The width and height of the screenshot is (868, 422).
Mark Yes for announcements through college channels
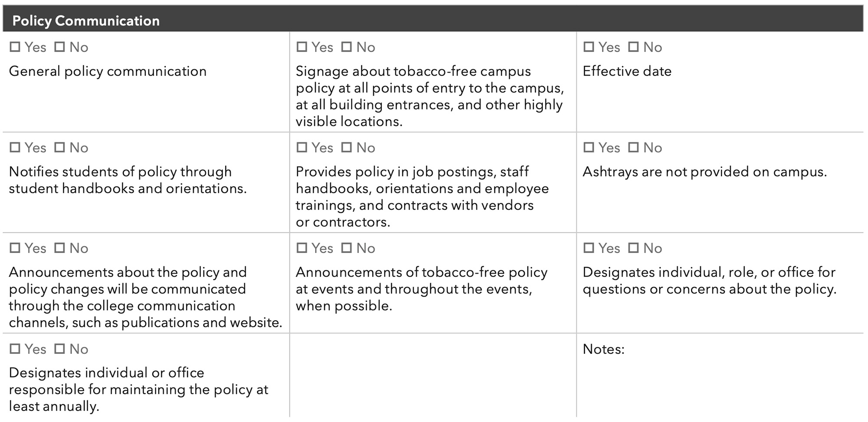pyautogui.click(x=15, y=248)
